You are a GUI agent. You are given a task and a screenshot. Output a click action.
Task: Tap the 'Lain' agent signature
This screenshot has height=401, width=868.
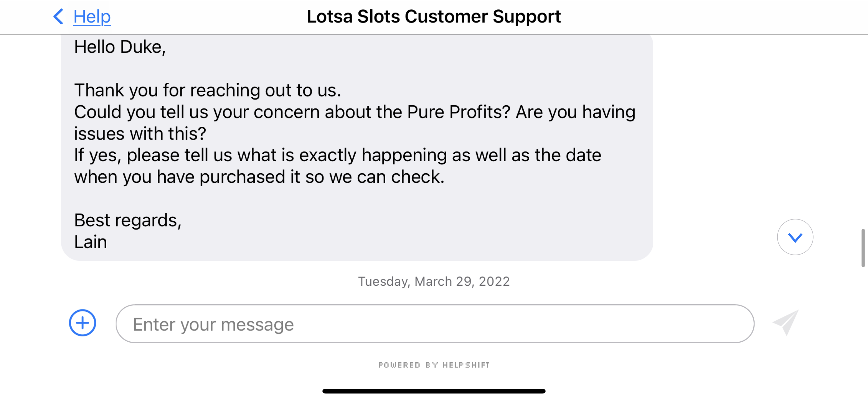click(x=90, y=242)
